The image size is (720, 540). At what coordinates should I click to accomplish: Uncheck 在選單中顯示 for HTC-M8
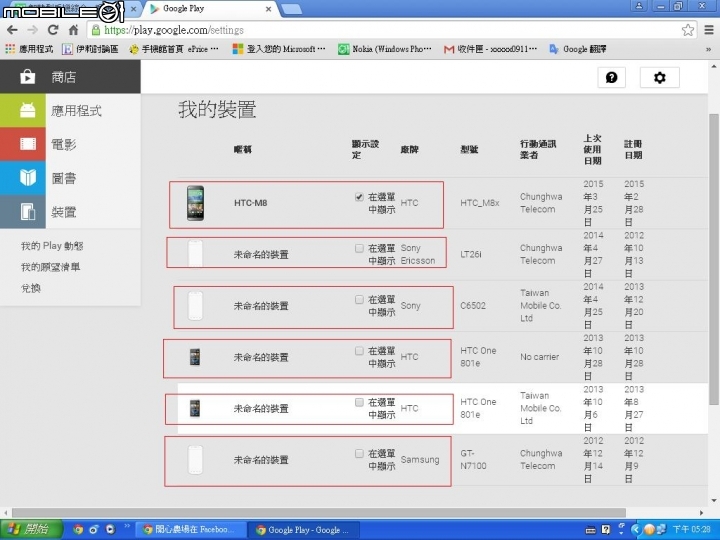pyautogui.click(x=359, y=197)
